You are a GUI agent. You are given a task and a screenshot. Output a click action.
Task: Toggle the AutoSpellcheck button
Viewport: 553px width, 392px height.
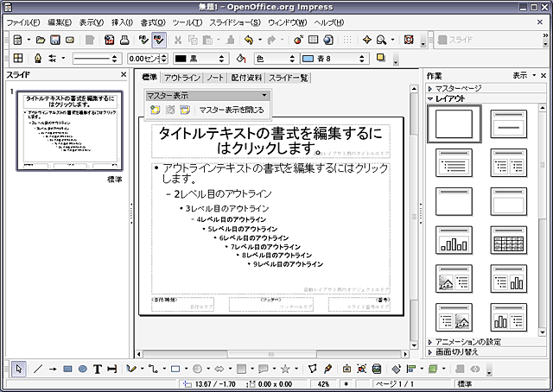point(159,40)
